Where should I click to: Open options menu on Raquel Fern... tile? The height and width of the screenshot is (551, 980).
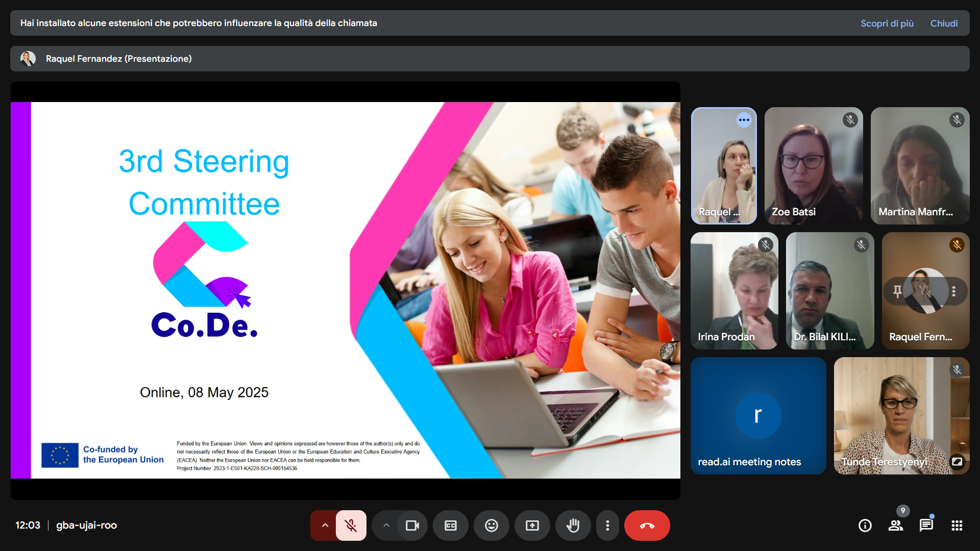(953, 291)
